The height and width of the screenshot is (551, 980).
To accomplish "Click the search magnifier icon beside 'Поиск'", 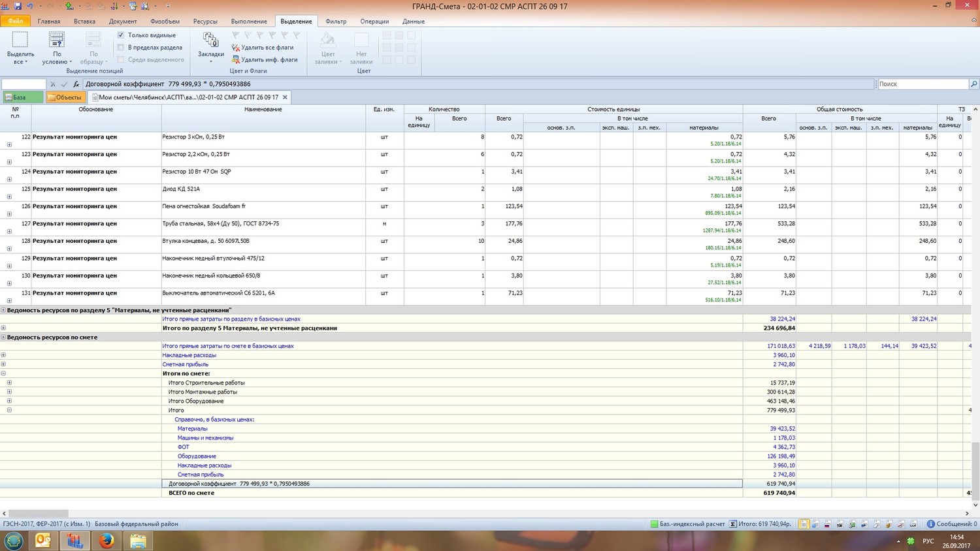I will pyautogui.click(x=973, y=84).
